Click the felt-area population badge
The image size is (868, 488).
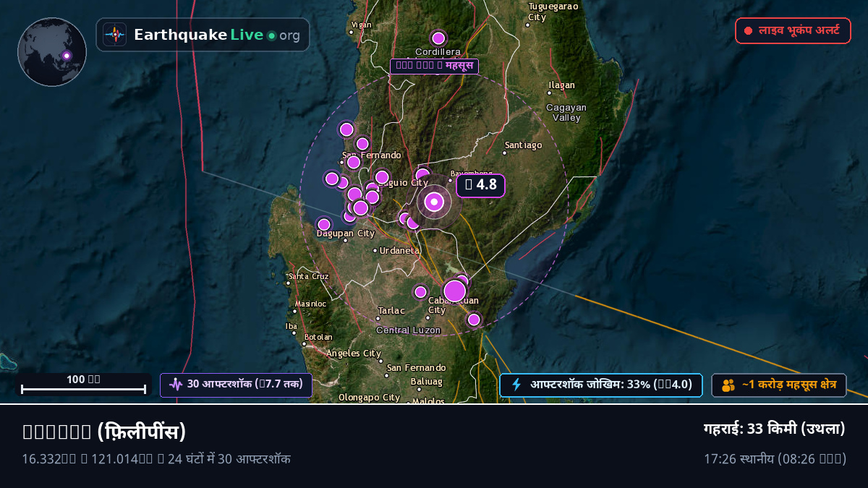click(778, 385)
